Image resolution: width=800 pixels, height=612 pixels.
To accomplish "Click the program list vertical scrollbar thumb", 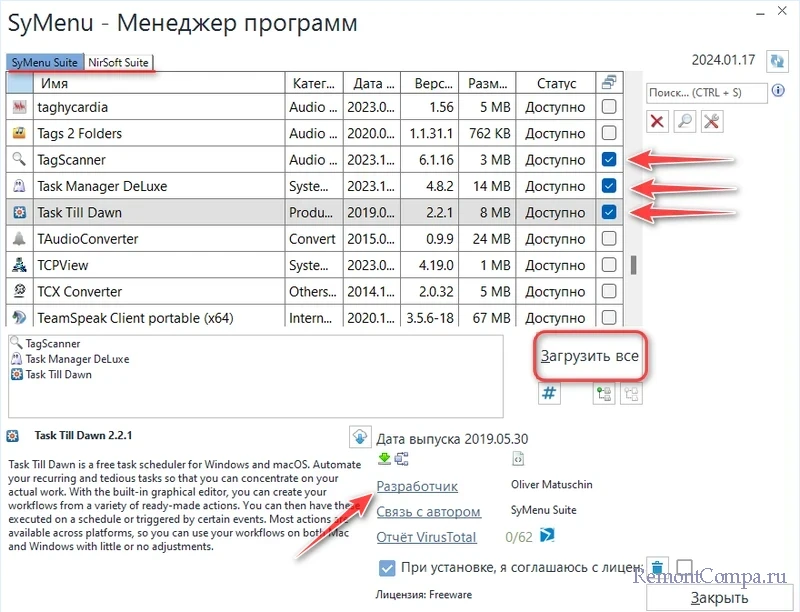I will coord(632,264).
